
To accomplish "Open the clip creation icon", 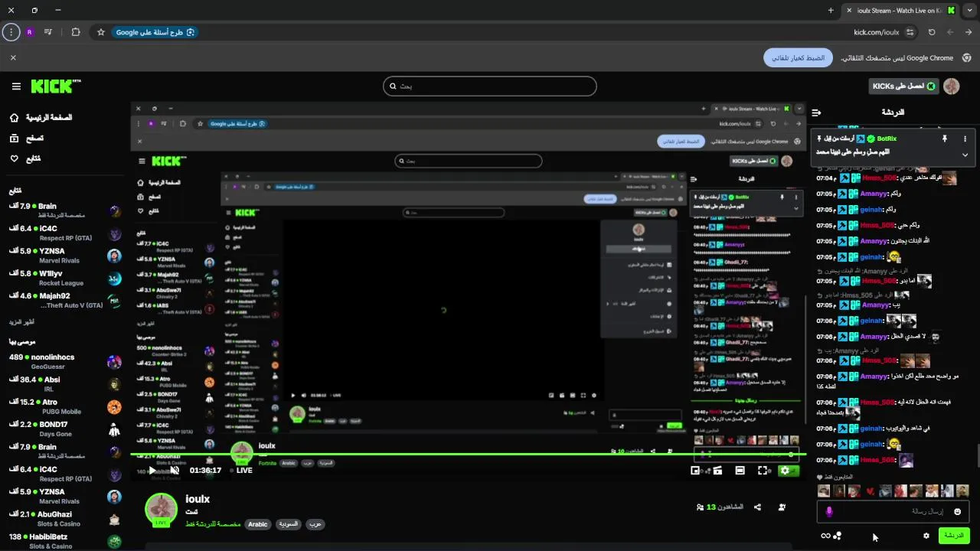I will tap(717, 471).
